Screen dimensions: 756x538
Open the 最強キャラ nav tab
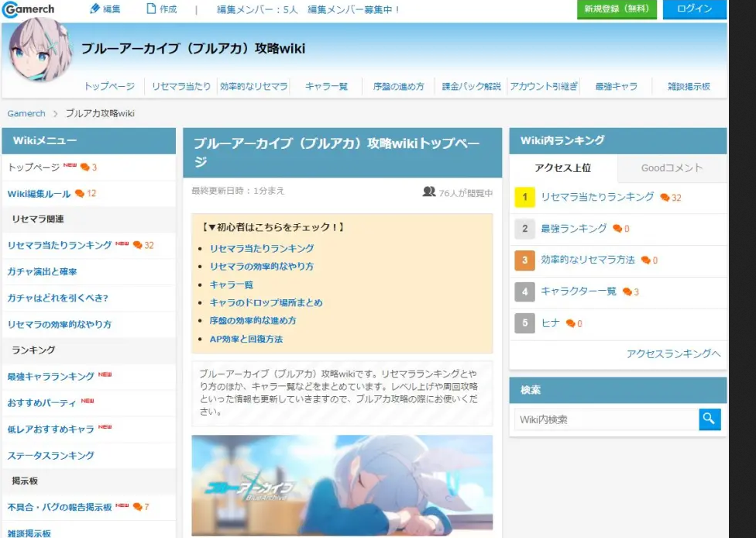click(x=616, y=86)
